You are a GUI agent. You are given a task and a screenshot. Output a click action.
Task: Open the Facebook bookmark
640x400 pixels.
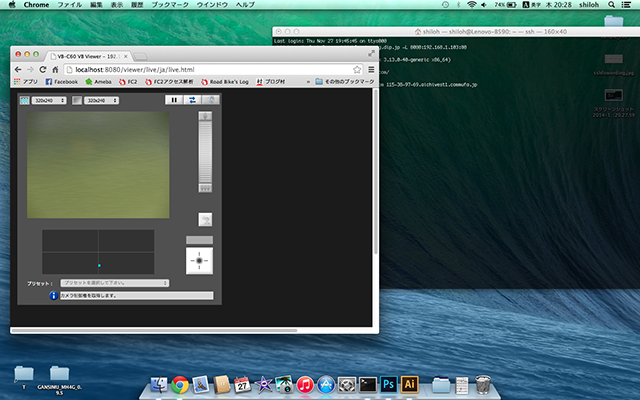62,82
